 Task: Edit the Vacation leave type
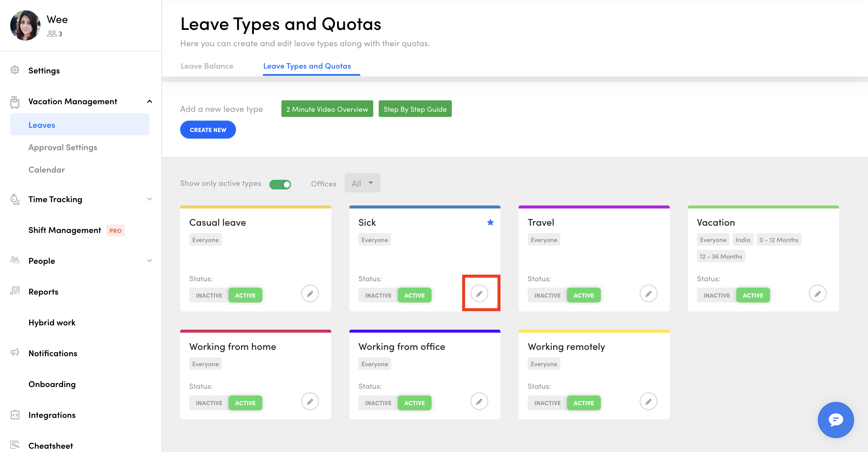coord(817,293)
